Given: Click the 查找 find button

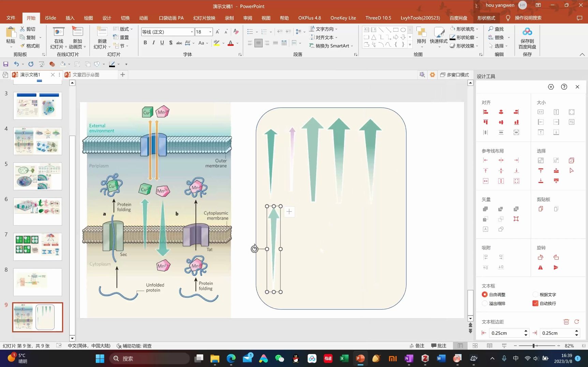Looking at the screenshot, I should pos(496,29).
